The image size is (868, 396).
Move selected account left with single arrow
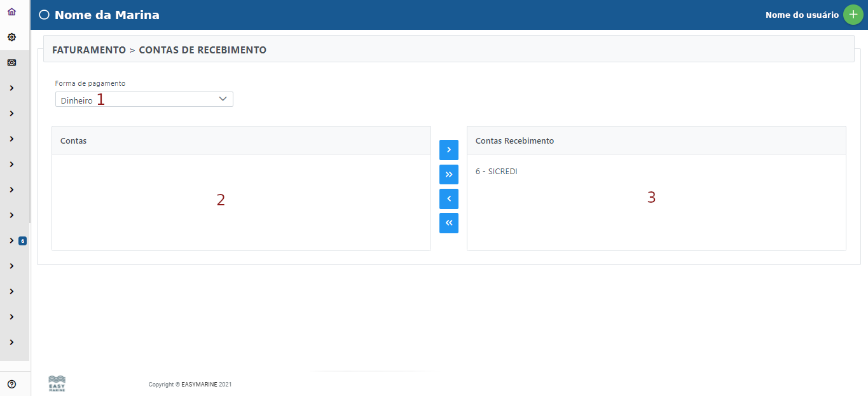[x=448, y=199]
